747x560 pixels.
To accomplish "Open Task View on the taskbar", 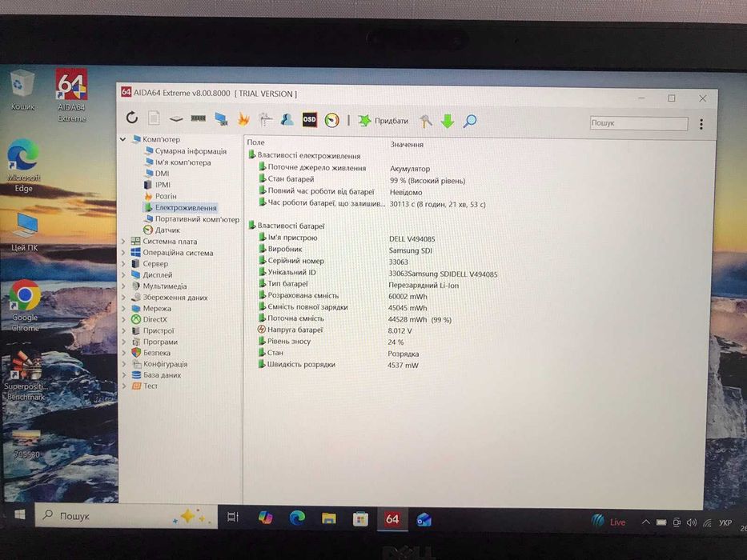I will (233, 517).
